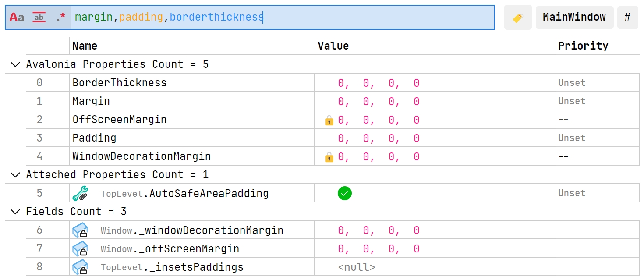
Task: Click the wrench icon for AutoSafeAreaPadding
Action: [80, 193]
